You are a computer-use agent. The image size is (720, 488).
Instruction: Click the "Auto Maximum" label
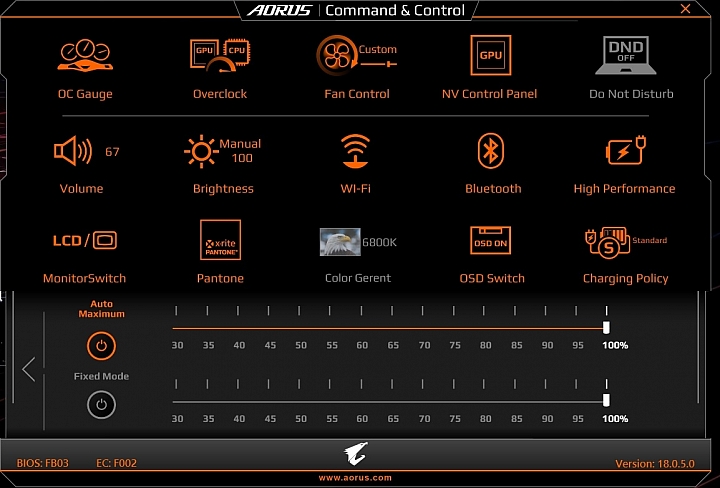click(101, 309)
